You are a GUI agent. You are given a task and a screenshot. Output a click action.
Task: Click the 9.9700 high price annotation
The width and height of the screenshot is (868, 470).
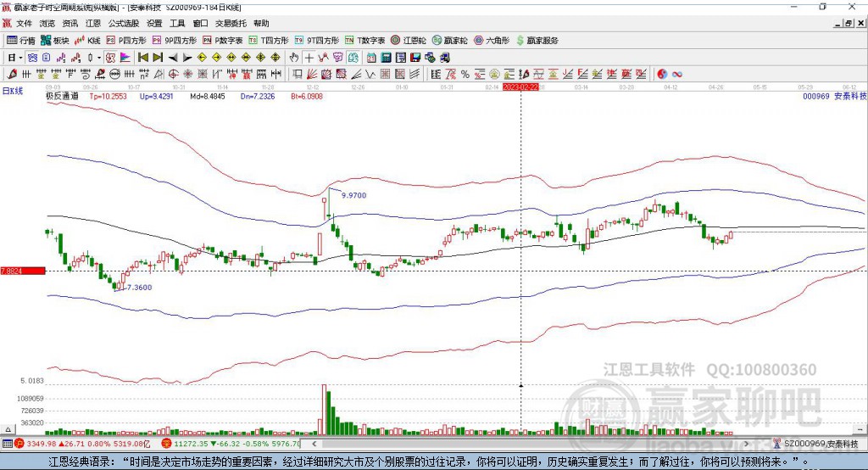click(353, 195)
